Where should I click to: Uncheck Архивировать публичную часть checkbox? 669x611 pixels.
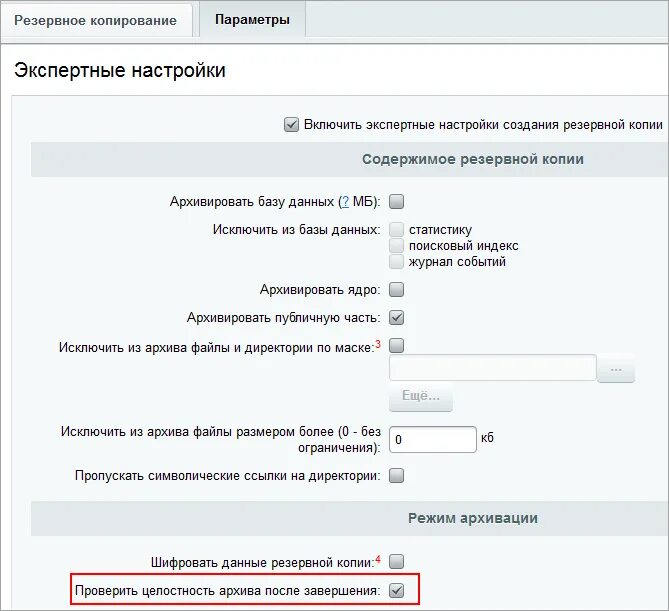click(x=396, y=318)
